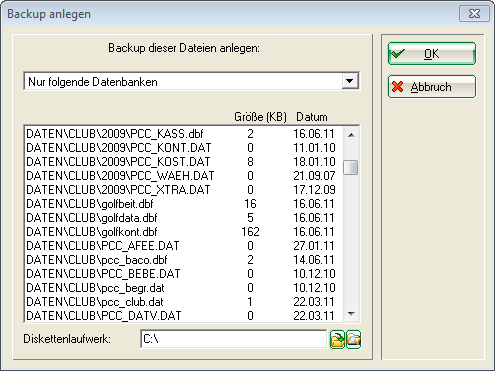Open the browse folder magnifier icon
The image size is (495, 371).
[x=353, y=339]
